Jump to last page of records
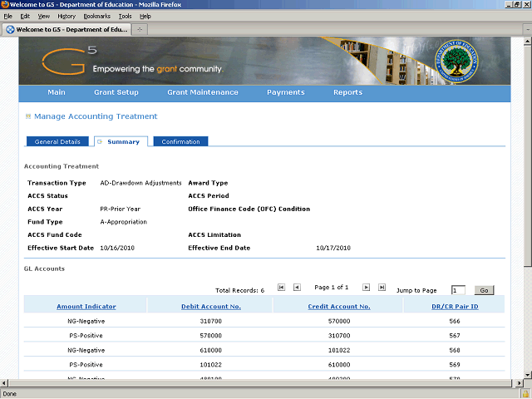 382,288
